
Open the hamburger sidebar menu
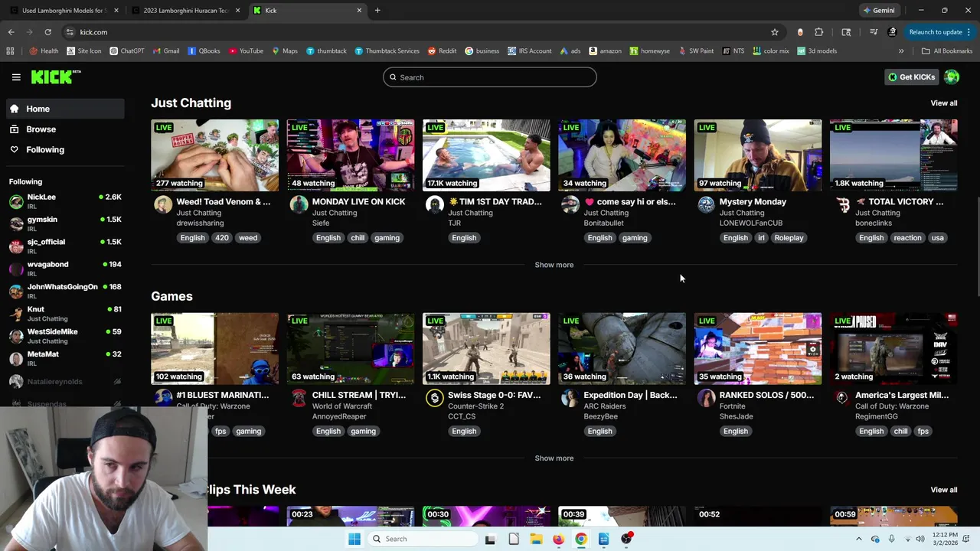16,77
